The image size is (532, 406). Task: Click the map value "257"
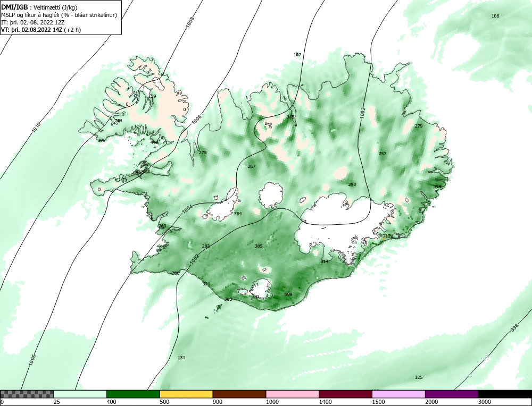[383, 154]
